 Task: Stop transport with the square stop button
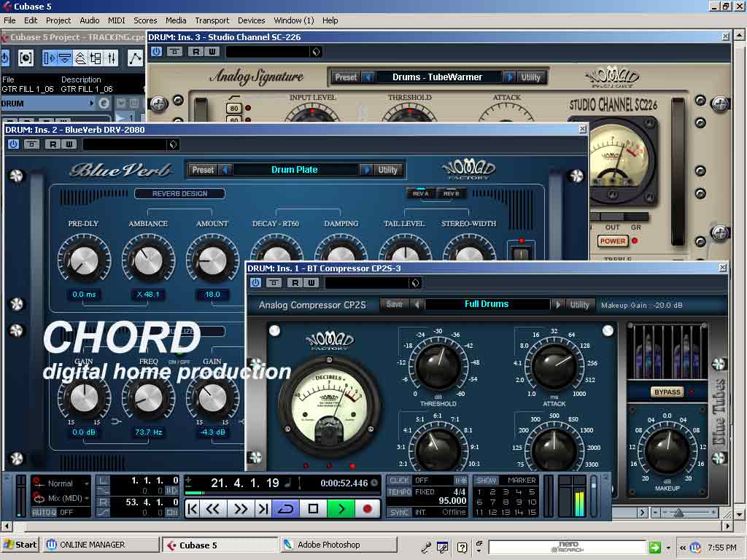pyautogui.click(x=314, y=508)
